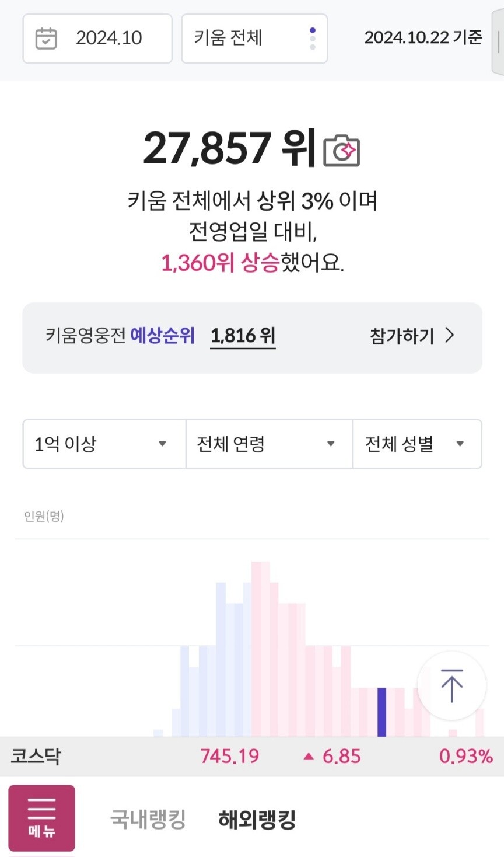Click the 27,857 위 ranking headline
The height and width of the screenshot is (857, 504).
click(229, 148)
